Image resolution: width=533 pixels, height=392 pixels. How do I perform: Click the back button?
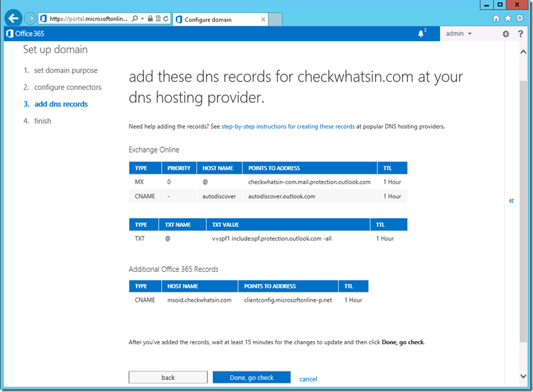tap(168, 377)
